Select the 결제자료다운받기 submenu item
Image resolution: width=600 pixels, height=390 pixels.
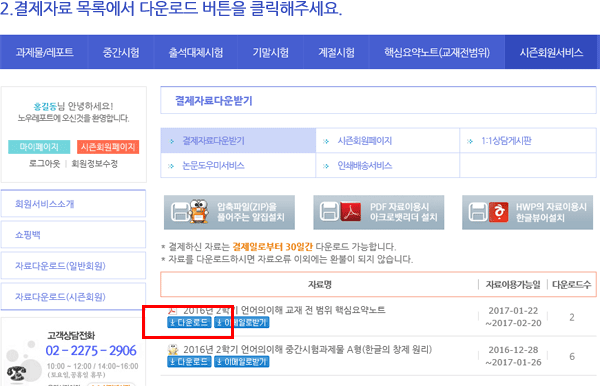pos(238,141)
